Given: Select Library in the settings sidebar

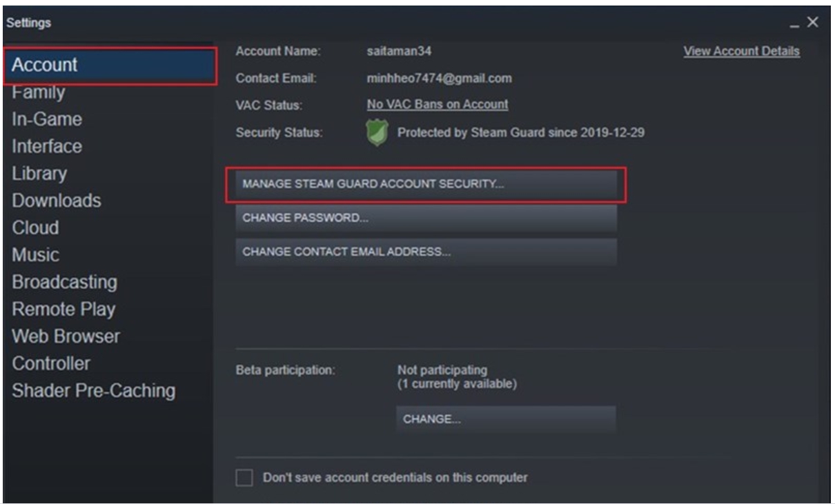Looking at the screenshot, I should tap(39, 174).
